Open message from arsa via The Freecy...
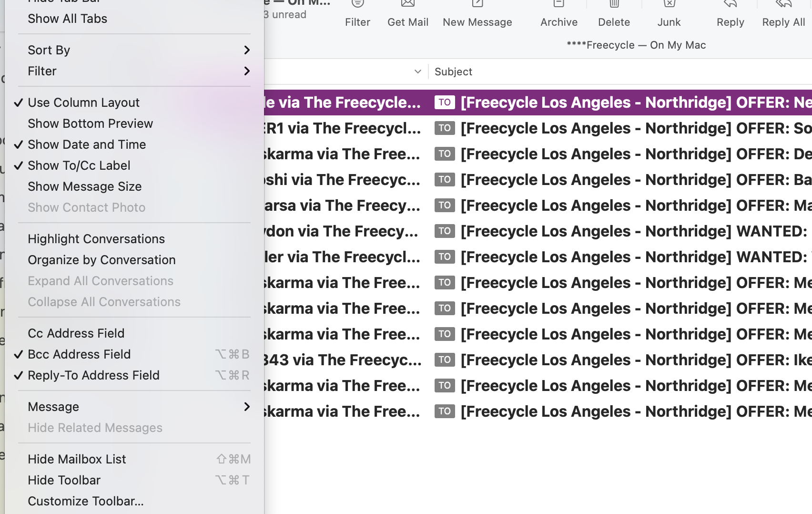Viewport: 812px width, 514px height. coord(343,206)
